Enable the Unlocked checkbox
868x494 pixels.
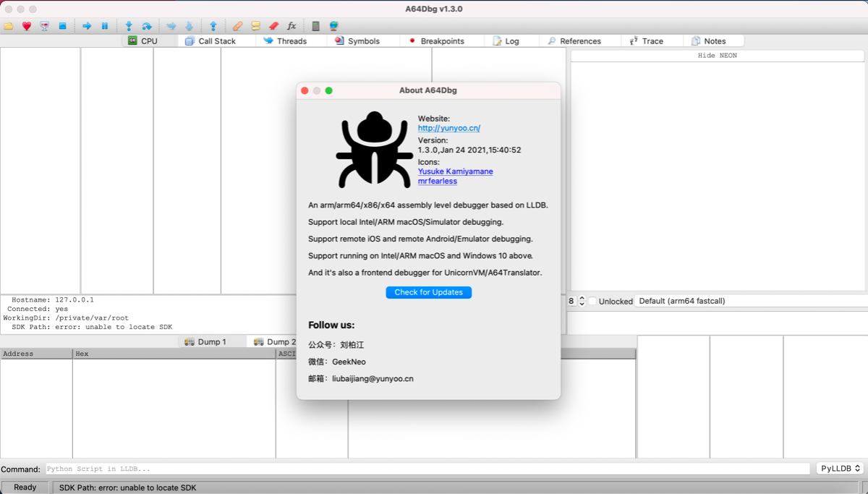(592, 301)
